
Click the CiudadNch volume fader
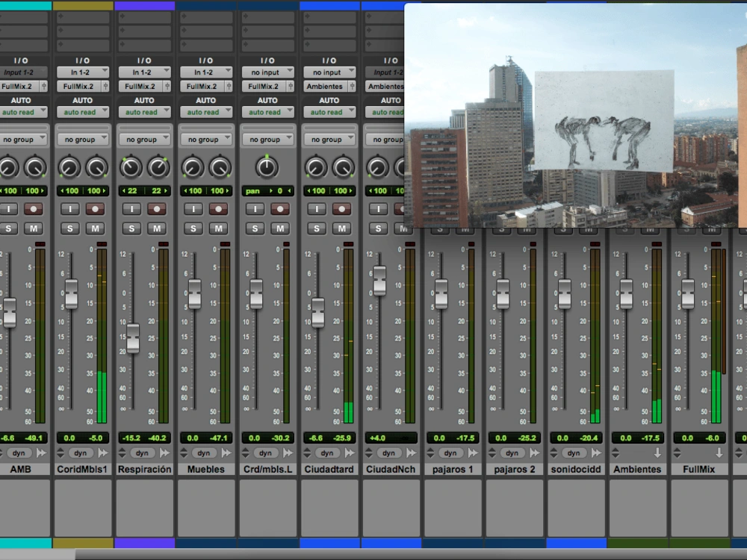[x=379, y=281]
